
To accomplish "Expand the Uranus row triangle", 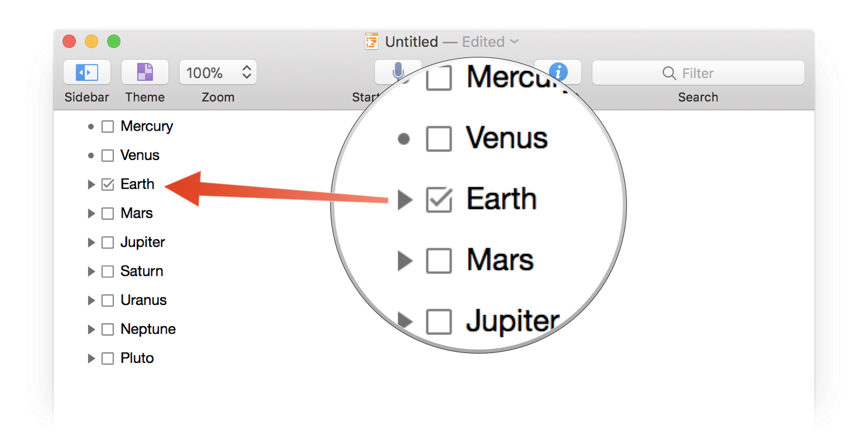I will 91,300.
